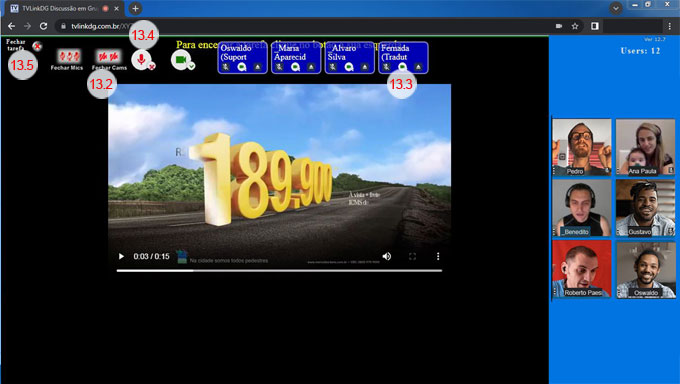Image resolution: width=680 pixels, height=384 pixels.
Task: Click the video progress bar
Action: [x=279, y=270]
